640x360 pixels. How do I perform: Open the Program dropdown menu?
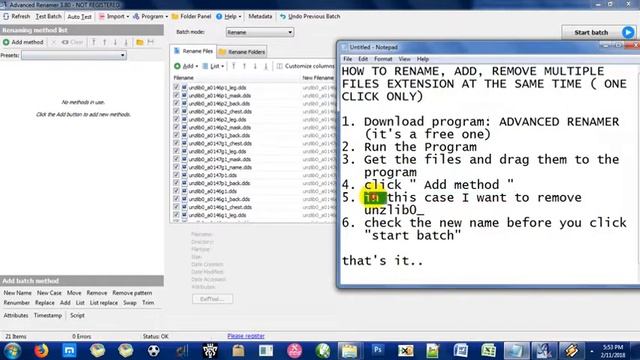150,16
